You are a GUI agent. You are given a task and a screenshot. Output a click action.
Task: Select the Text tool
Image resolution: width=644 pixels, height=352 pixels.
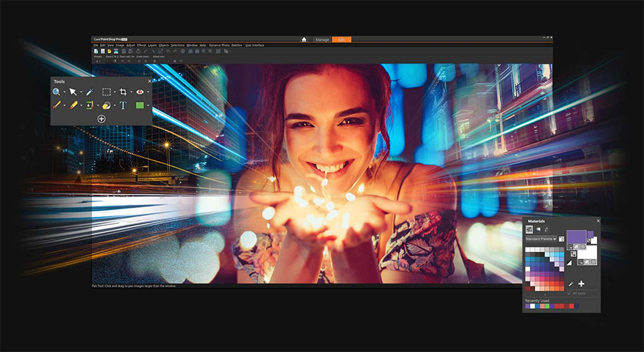click(x=123, y=105)
